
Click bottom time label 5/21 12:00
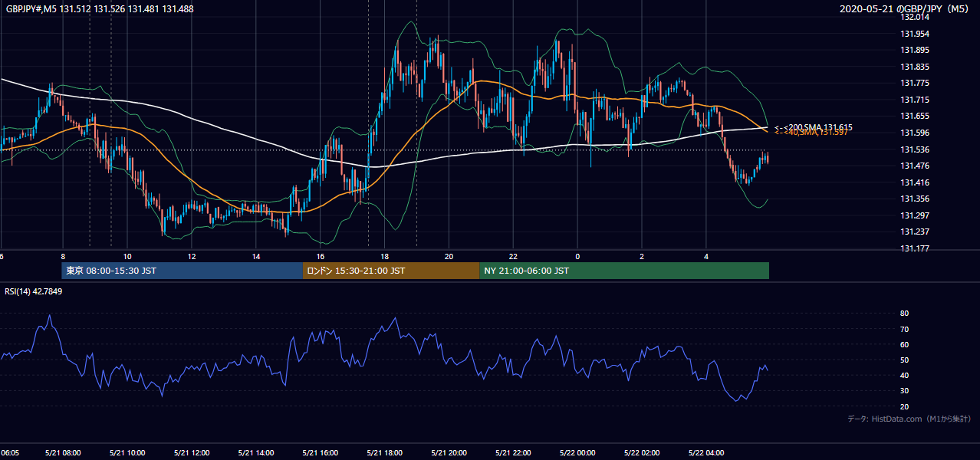(192, 452)
